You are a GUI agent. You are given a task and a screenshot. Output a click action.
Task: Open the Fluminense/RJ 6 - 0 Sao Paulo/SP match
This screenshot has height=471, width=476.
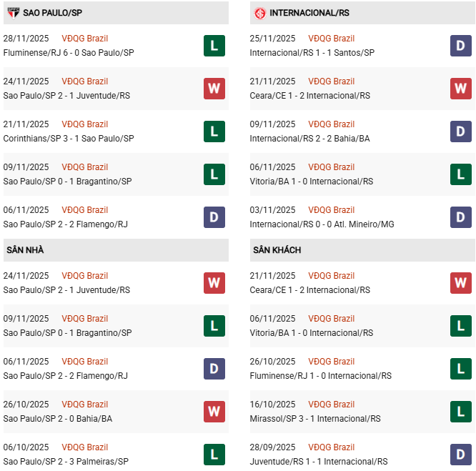69,53
